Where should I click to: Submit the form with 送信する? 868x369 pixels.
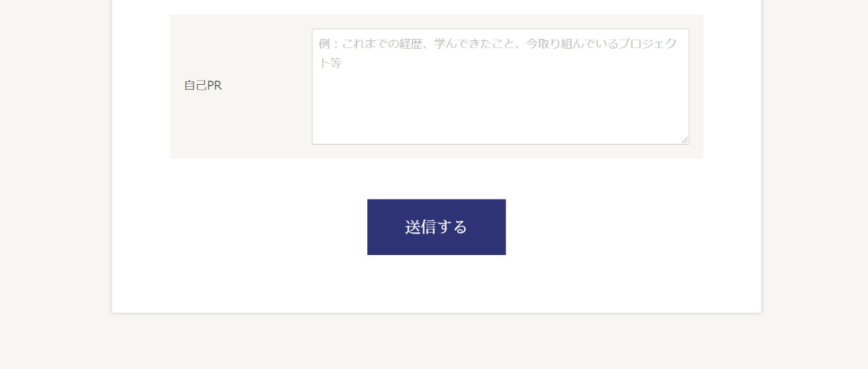[x=436, y=227]
